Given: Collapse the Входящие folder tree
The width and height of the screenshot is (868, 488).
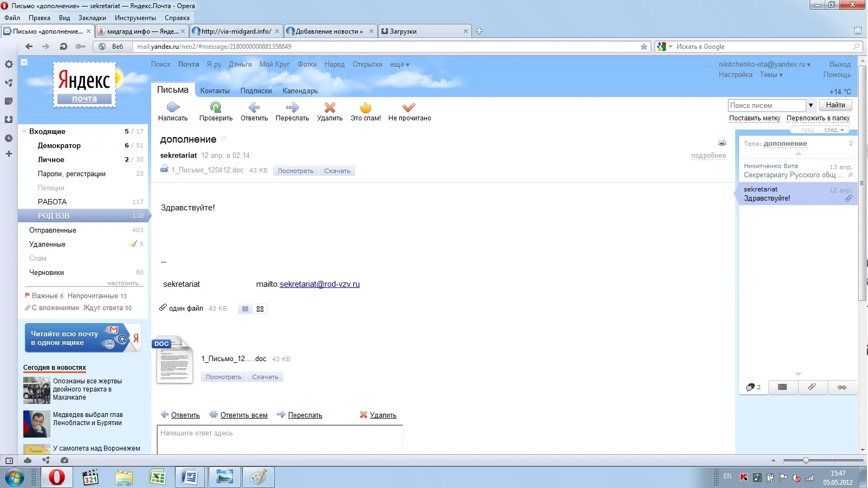Looking at the screenshot, I should coord(24,131).
